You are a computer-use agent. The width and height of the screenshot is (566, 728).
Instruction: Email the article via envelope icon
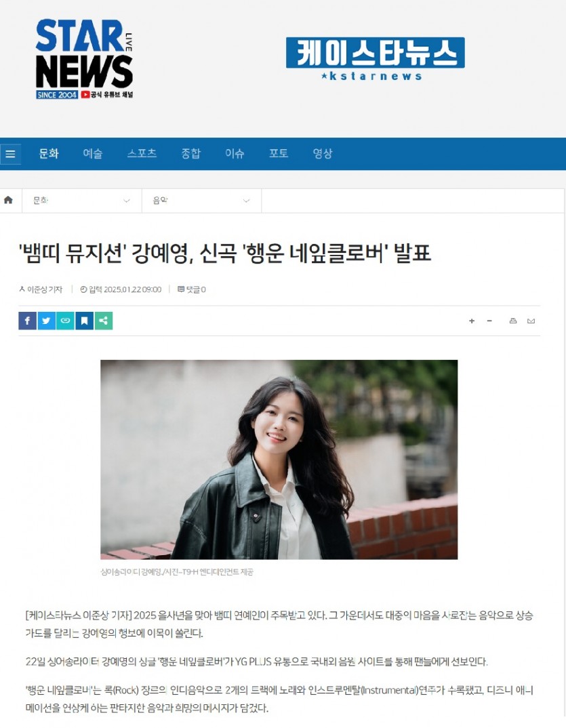531,321
